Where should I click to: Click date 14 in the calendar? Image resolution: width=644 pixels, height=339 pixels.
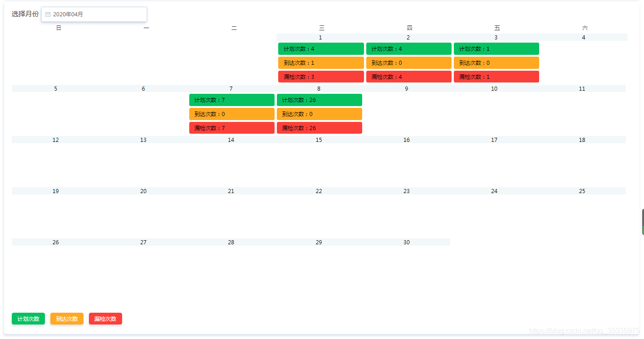click(231, 140)
